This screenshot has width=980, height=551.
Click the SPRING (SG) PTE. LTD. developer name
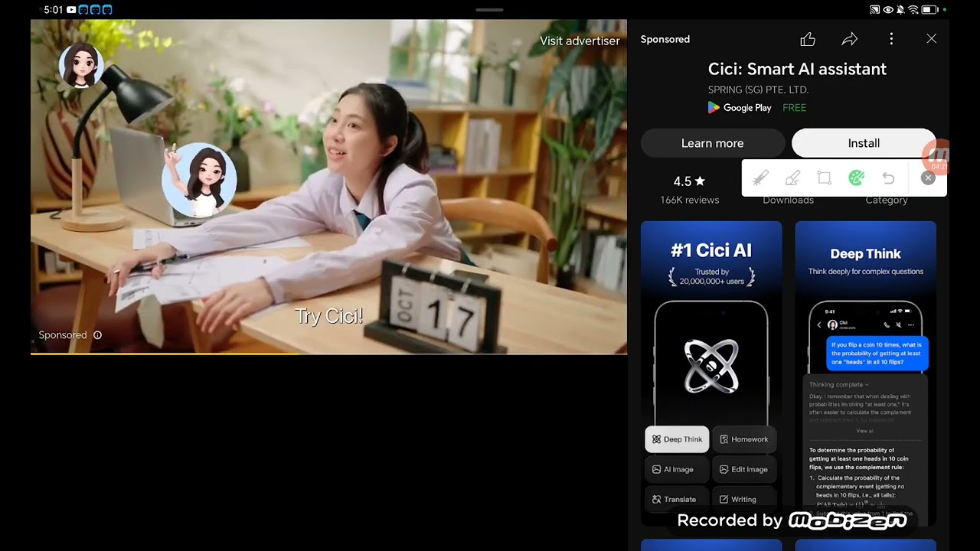758,90
